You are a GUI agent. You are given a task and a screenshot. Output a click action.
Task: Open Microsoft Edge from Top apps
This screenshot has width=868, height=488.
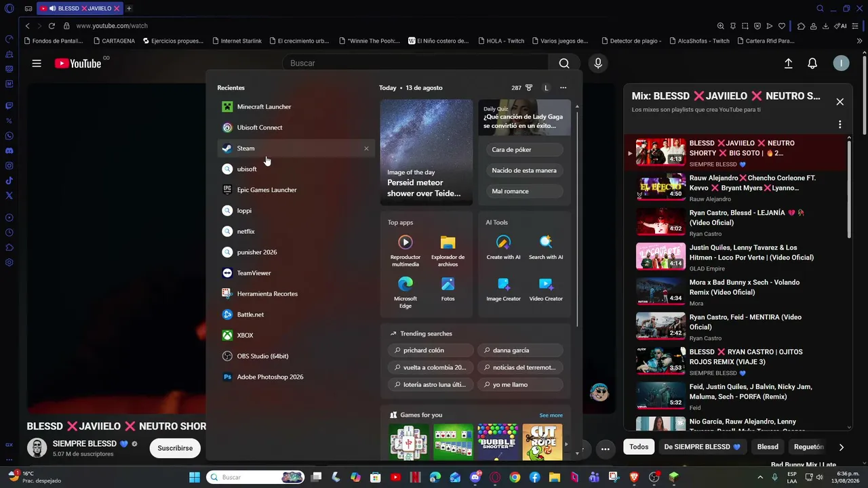[x=406, y=292]
